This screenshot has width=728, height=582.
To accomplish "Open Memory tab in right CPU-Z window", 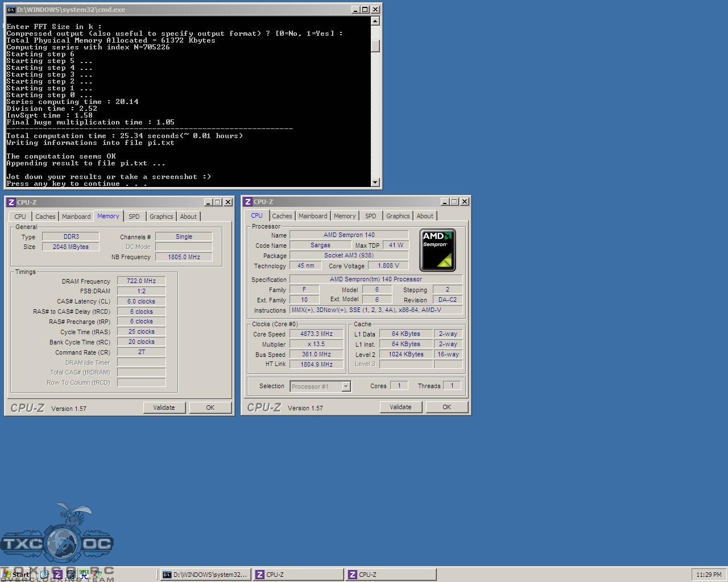I will (345, 216).
